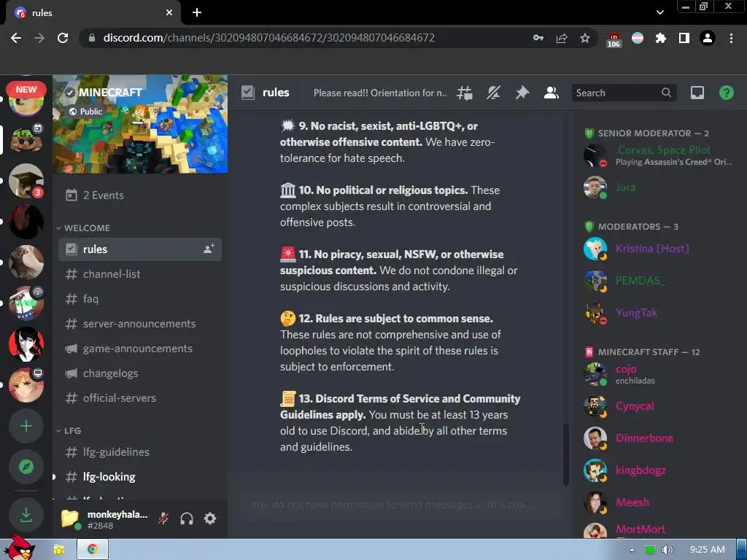Open server icon with 3 notifications badge

26,181
